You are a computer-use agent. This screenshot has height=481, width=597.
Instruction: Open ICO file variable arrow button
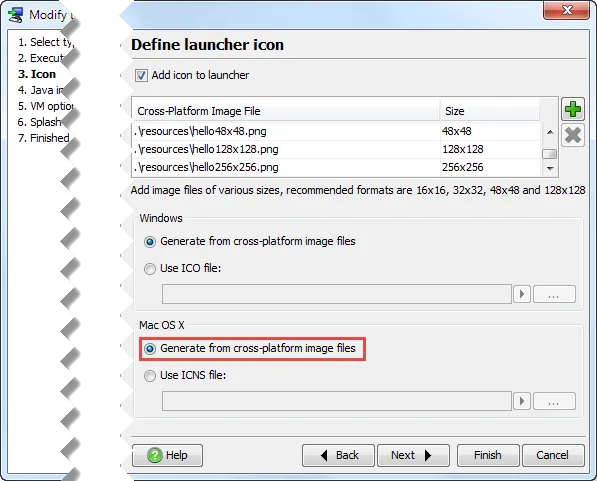[x=522, y=294]
